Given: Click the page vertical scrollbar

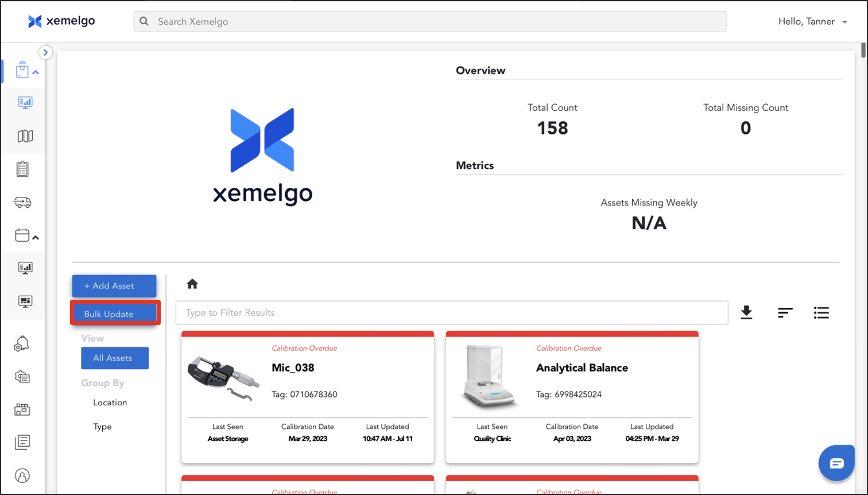Looking at the screenshot, I should click(x=863, y=50).
